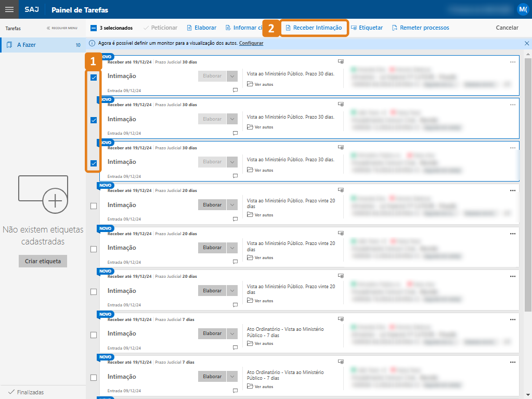Click the tag icon on the first task card
532x399 pixels.
(341, 61)
